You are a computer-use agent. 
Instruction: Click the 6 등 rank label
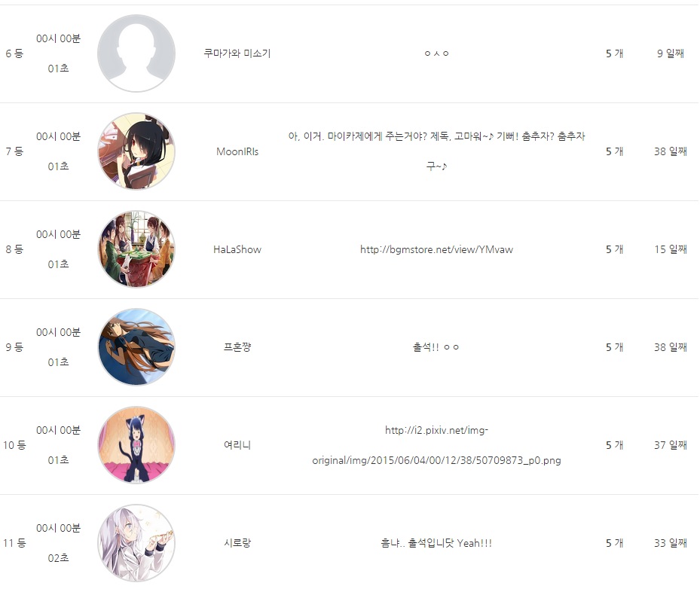tap(14, 53)
